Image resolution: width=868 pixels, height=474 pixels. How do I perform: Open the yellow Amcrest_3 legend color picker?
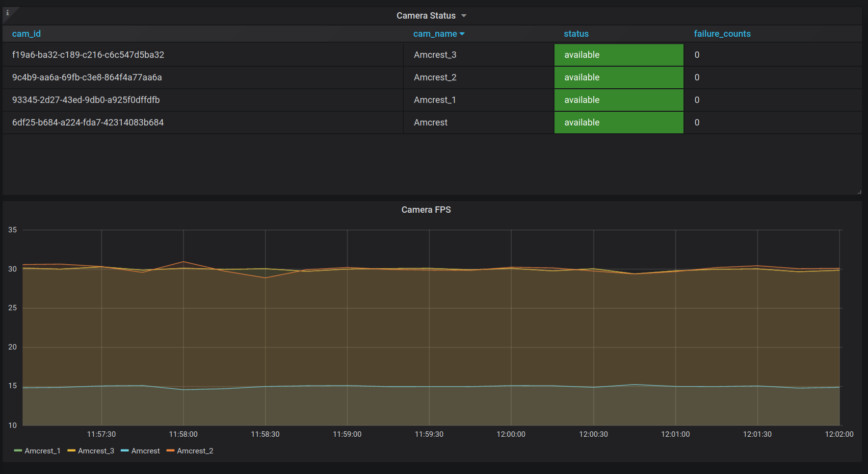click(x=71, y=451)
